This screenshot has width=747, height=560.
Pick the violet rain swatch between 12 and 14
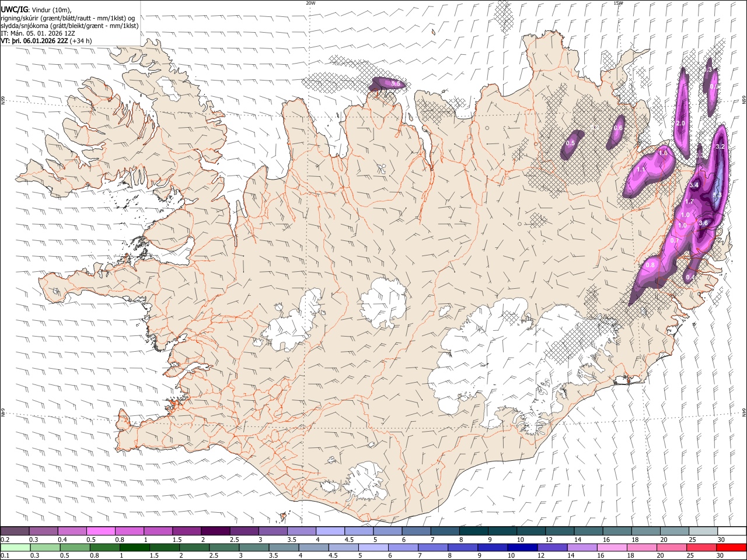(x=551, y=547)
